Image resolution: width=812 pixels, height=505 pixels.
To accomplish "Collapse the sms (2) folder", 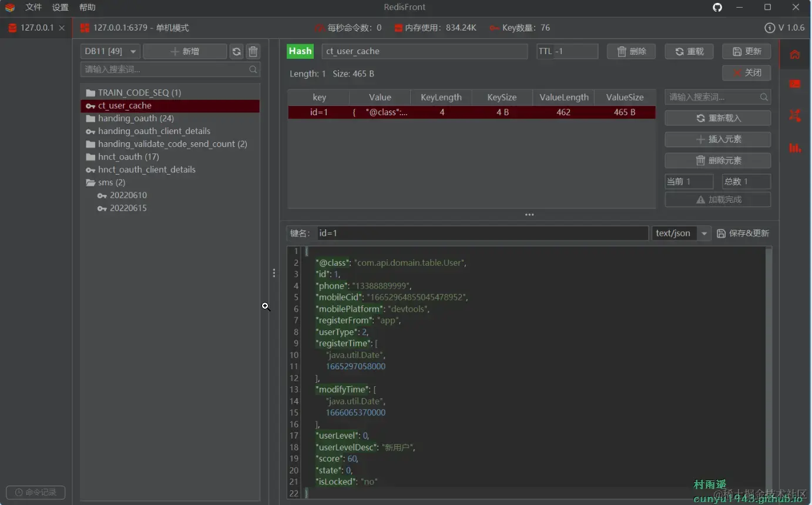I will (x=90, y=183).
